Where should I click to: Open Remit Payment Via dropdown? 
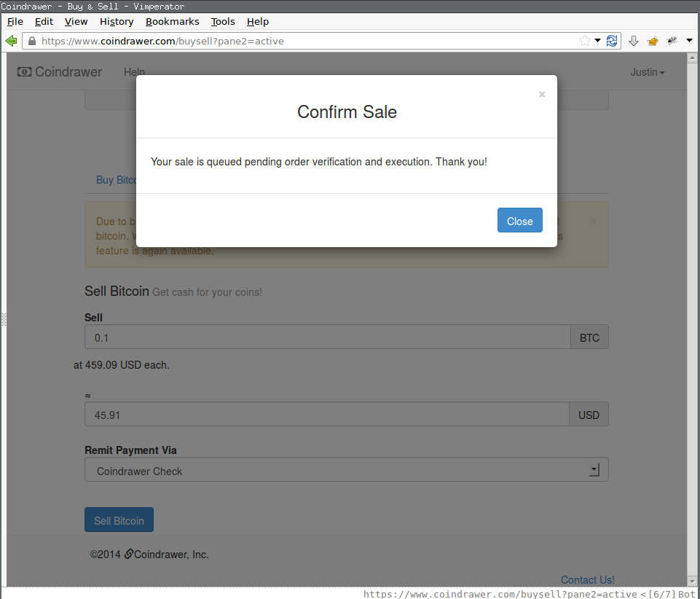(x=347, y=469)
